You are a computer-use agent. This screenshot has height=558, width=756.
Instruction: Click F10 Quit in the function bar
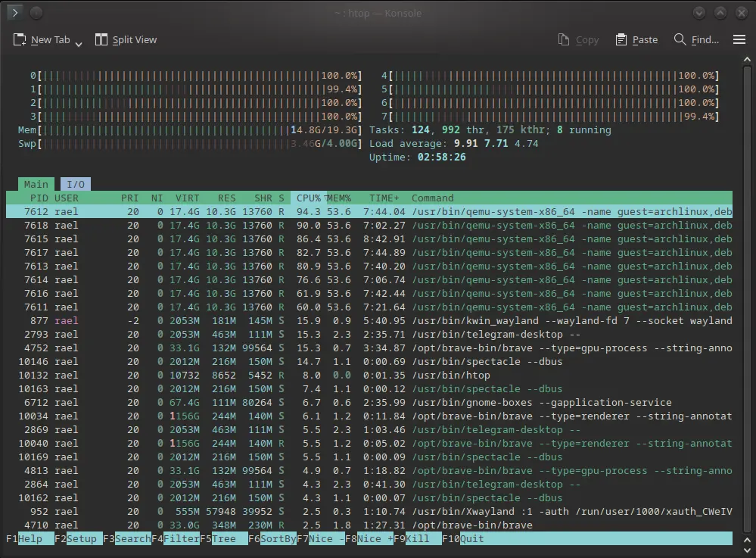463,539
